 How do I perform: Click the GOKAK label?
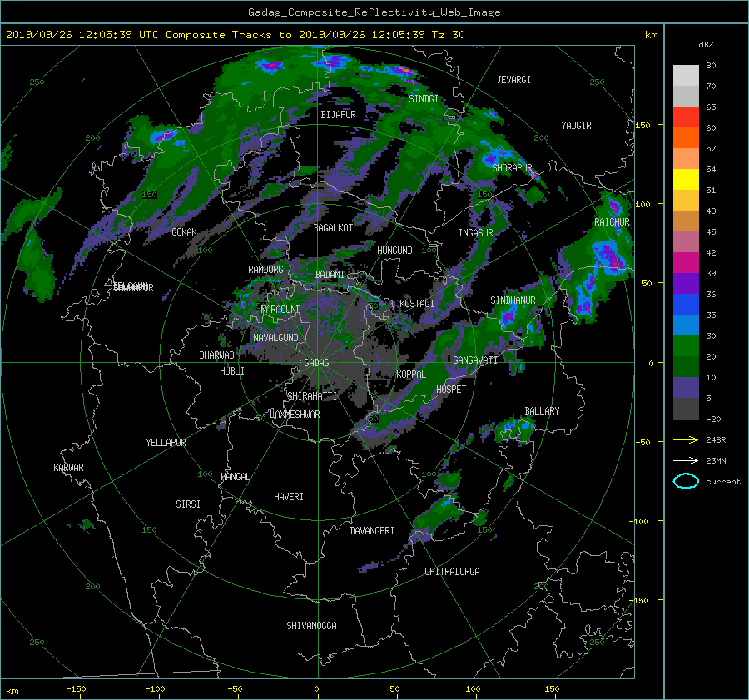coord(184,232)
